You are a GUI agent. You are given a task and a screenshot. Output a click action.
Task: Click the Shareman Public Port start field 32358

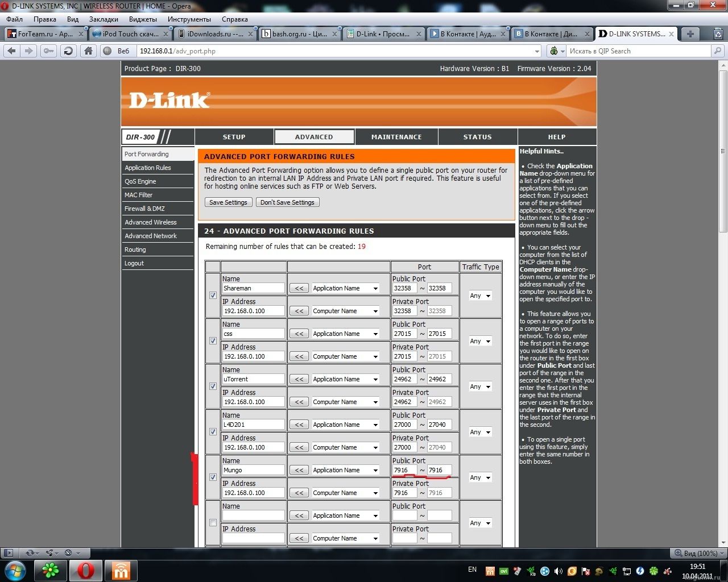pyautogui.click(x=404, y=288)
